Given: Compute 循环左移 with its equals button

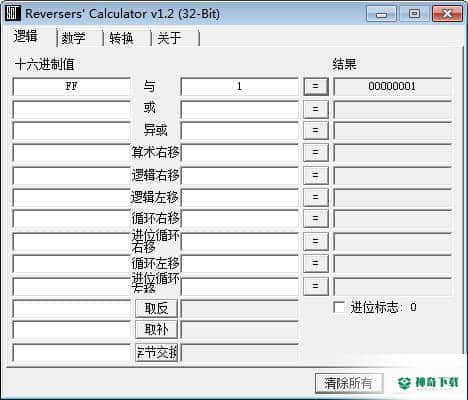Looking at the screenshot, I should pyautogui.click(x=316, y=263).
